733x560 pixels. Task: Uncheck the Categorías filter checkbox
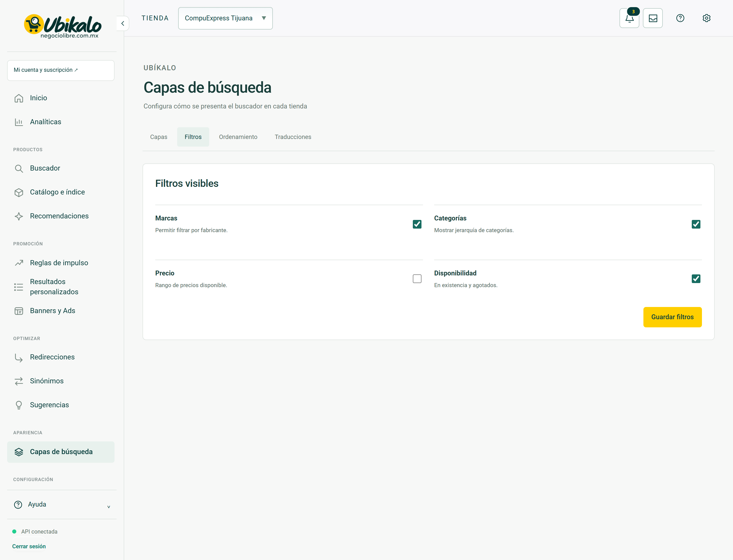coord(696,224)
